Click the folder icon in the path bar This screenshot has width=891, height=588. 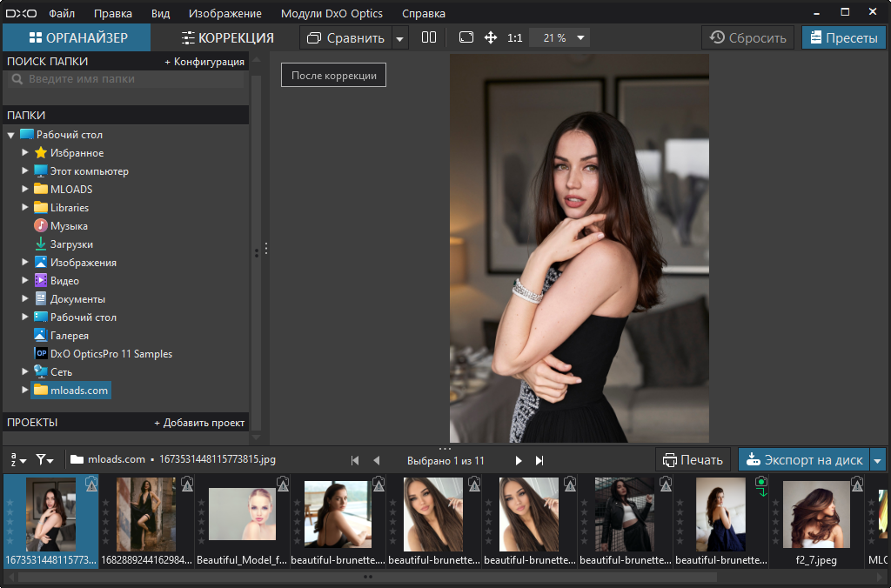[77, 459]
